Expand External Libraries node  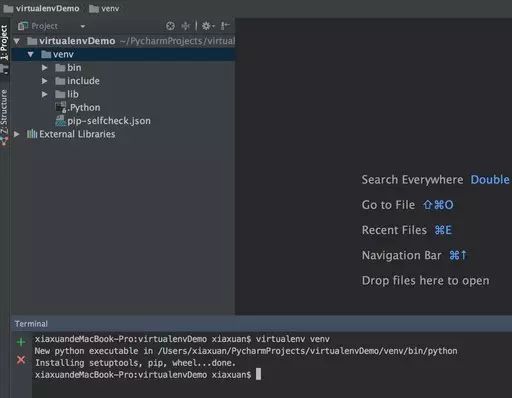(x=16, y=134)
